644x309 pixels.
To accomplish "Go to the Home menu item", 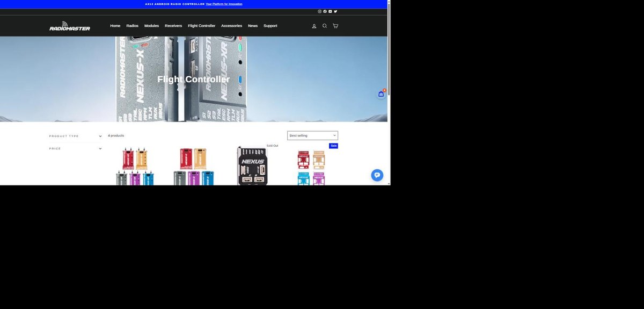I will coord(115,26).
